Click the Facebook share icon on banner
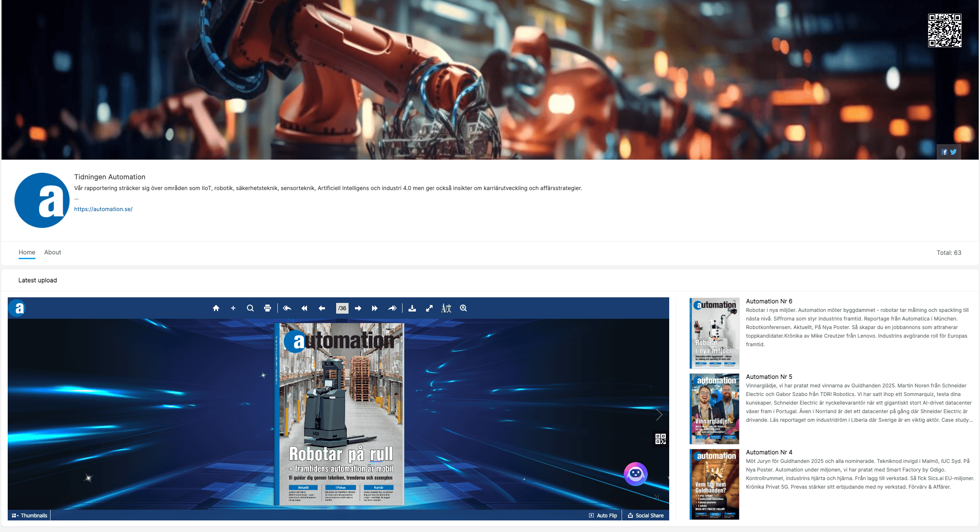The height and width of the screenshot is (532, 980). (944, 152)
